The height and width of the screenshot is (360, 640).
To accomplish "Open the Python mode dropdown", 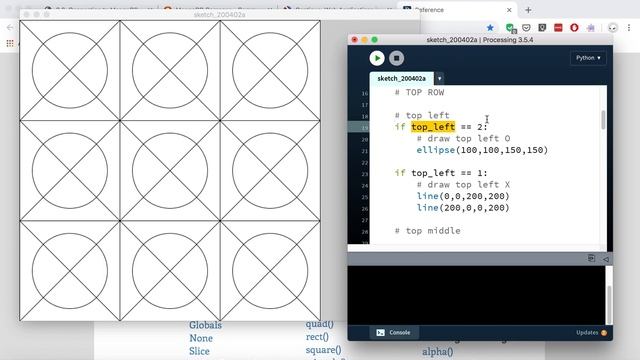I will click(x=588, y=58).
